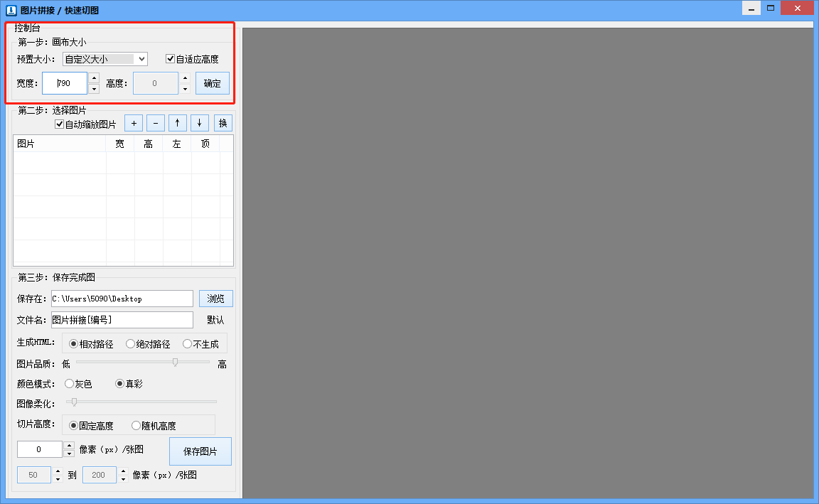Maximize the 图片拼接 window
The width and height of the screenshot is (819, 504).
tap(771, 9)
